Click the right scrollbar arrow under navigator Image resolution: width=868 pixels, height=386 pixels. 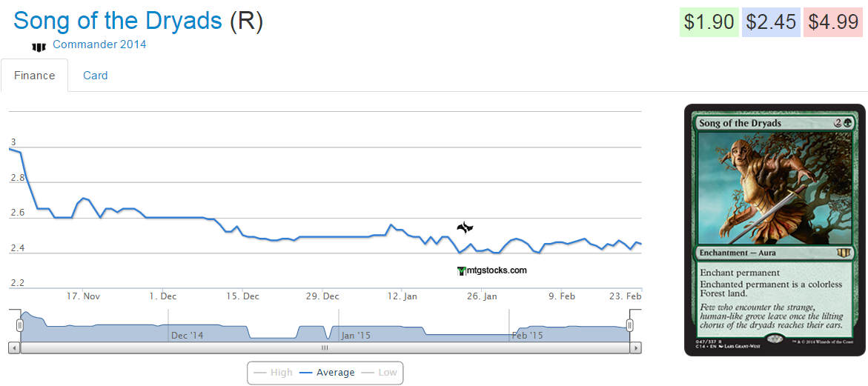[636, 347]
